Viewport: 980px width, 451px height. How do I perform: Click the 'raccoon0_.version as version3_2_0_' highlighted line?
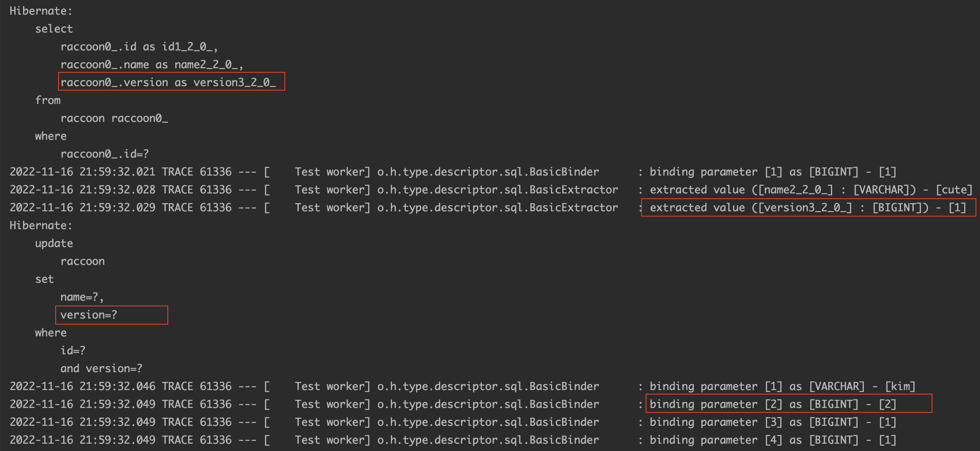click(168, 82)
